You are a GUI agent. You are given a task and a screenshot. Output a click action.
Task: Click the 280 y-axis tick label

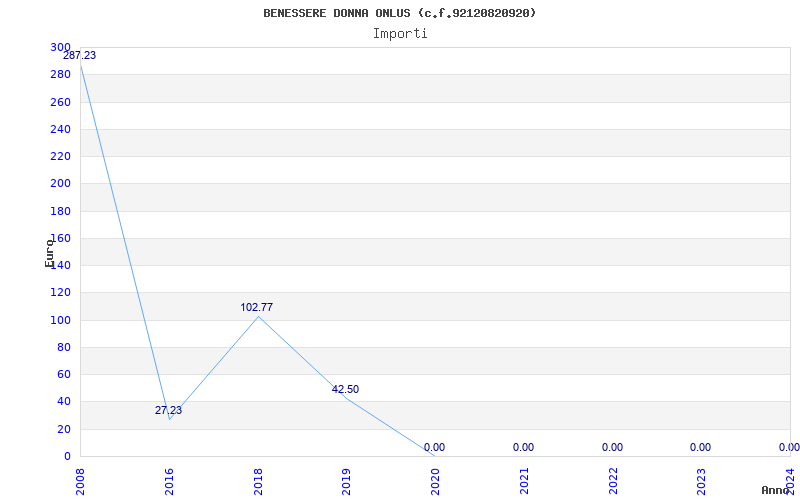60,74
